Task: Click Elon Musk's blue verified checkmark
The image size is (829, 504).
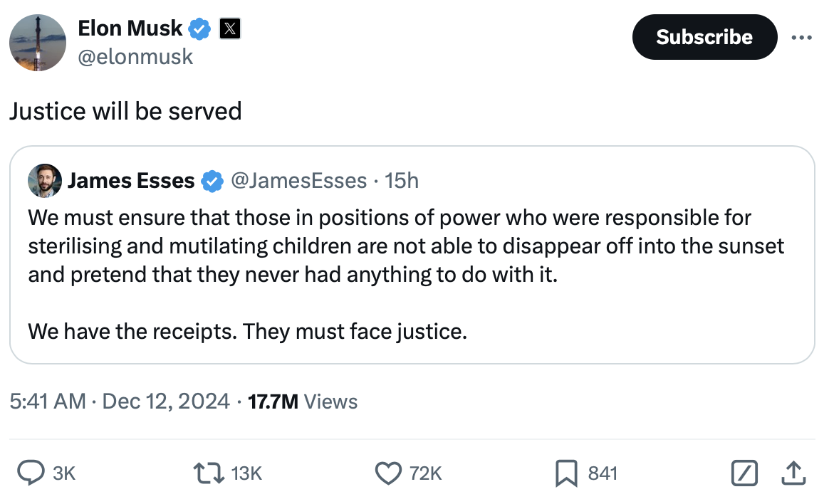Action: [x=200, y=29]
